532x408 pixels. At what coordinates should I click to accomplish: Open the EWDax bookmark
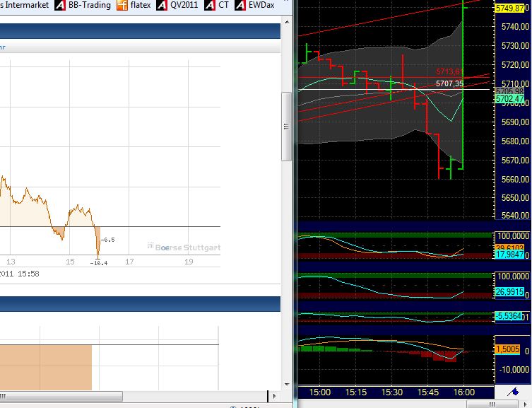(x=261, y=5)
